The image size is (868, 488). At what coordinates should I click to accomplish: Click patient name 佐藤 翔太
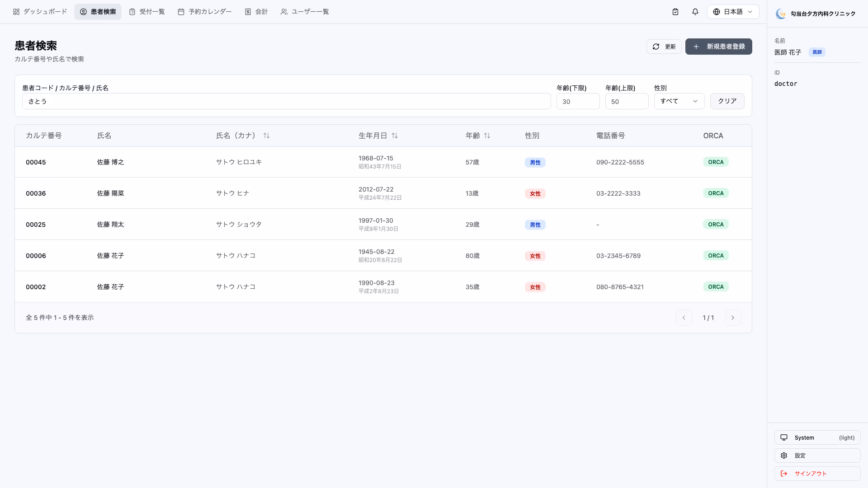pos(111,225)
